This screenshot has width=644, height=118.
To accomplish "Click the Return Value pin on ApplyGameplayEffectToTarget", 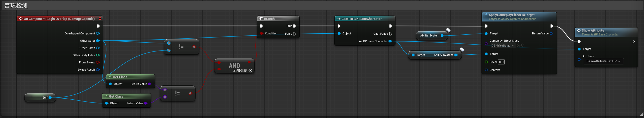I will click(552, 33).
